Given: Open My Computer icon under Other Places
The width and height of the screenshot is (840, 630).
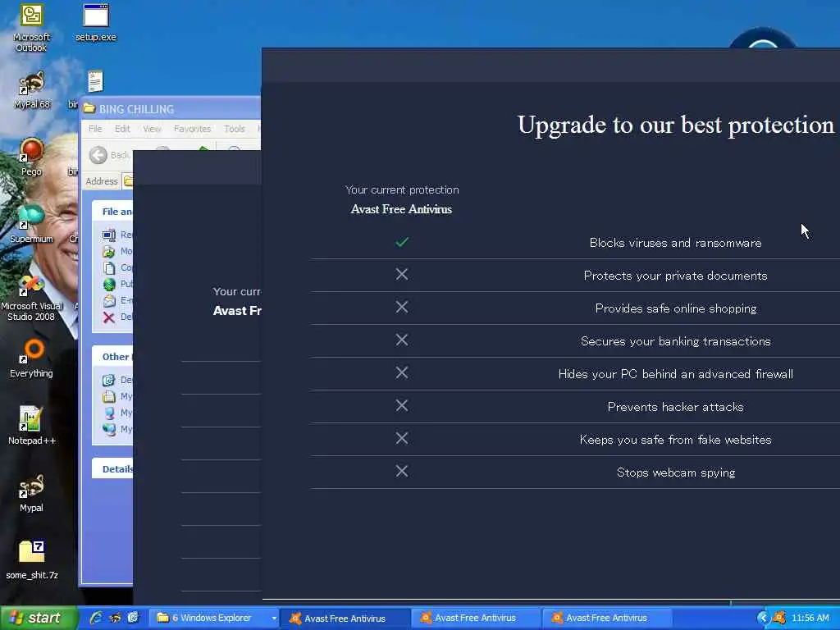Looking at the screenshot, I should click(109, 413).
